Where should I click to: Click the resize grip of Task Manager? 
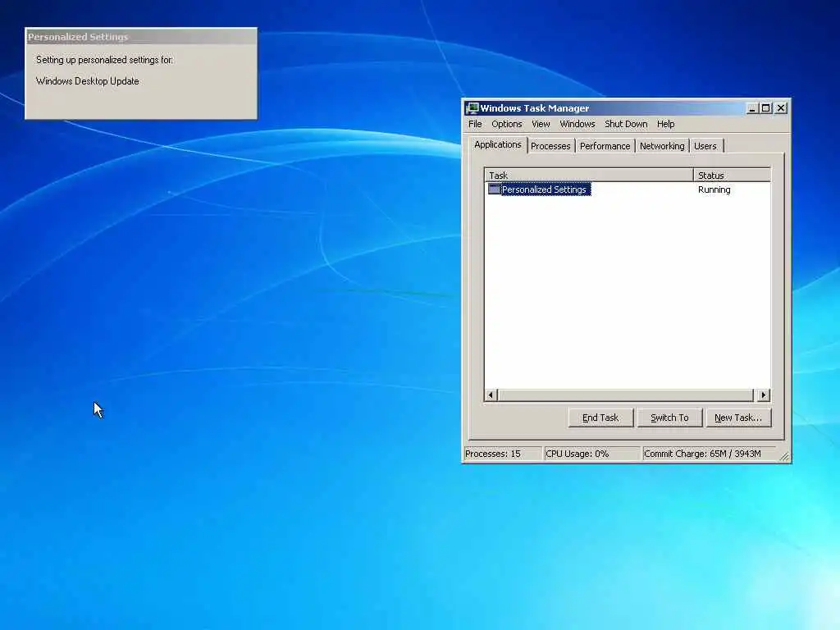[x=784, y=456]
